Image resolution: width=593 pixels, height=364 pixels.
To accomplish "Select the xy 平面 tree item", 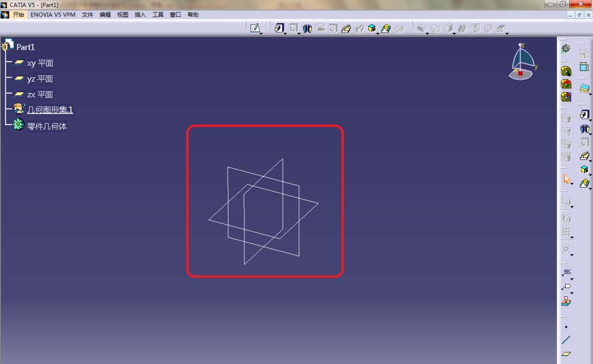I will click(x=40, y=63).
